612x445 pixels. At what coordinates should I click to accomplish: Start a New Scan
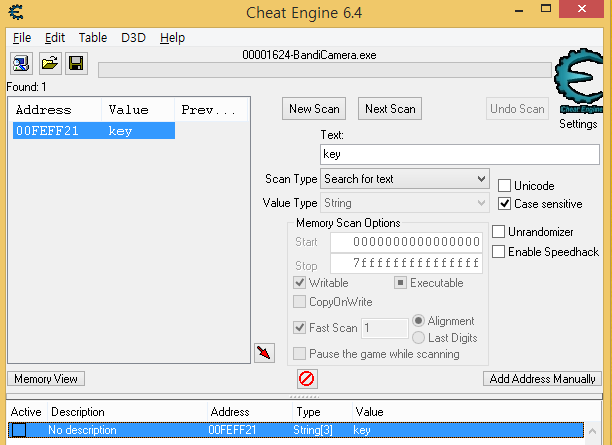(314, 109)
